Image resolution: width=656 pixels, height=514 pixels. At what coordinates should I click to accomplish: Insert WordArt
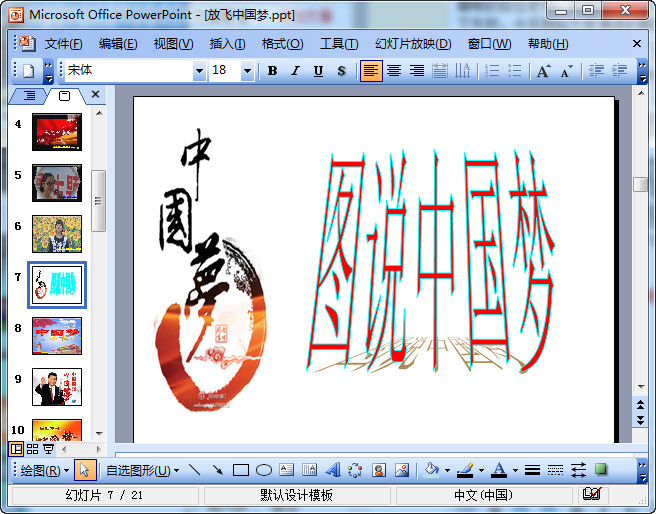pos(333,471)
